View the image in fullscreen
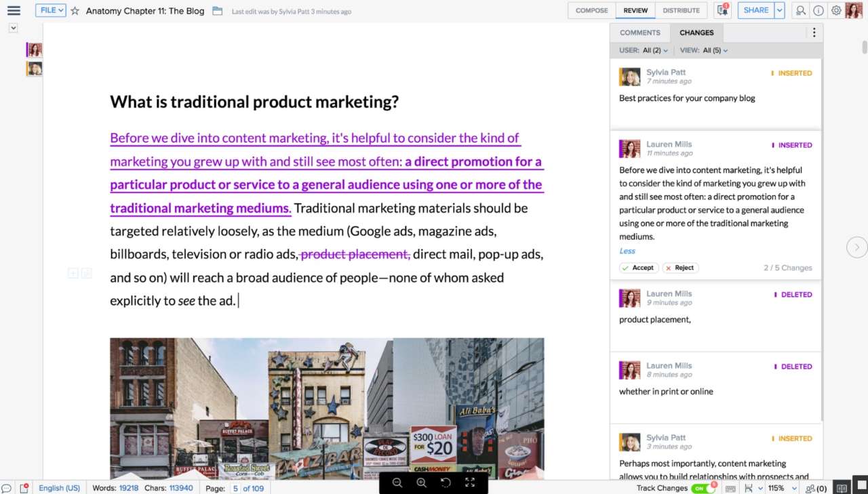Image resolution: width=868 pixels, height=494 pixels. (470, 482)
